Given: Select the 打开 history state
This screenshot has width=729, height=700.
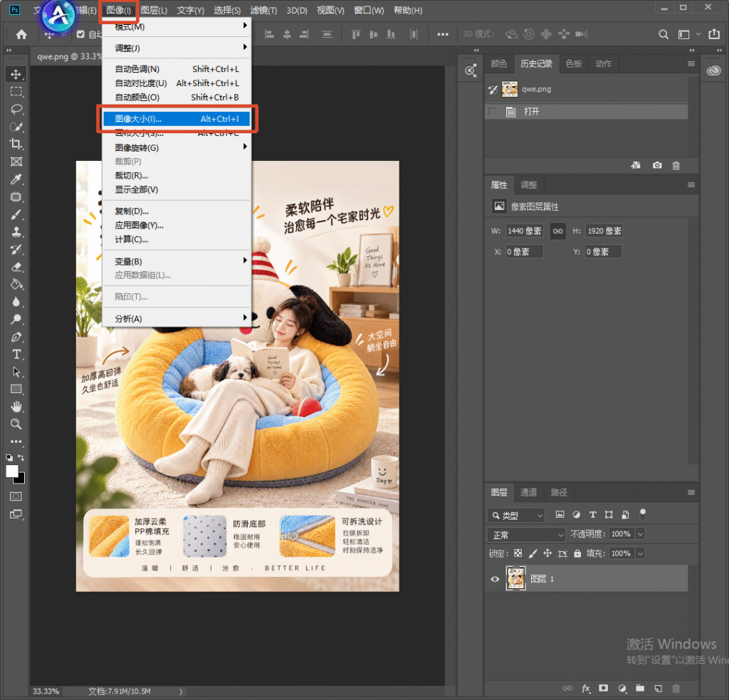Looking at the screenshot, I should coord(586,112).
